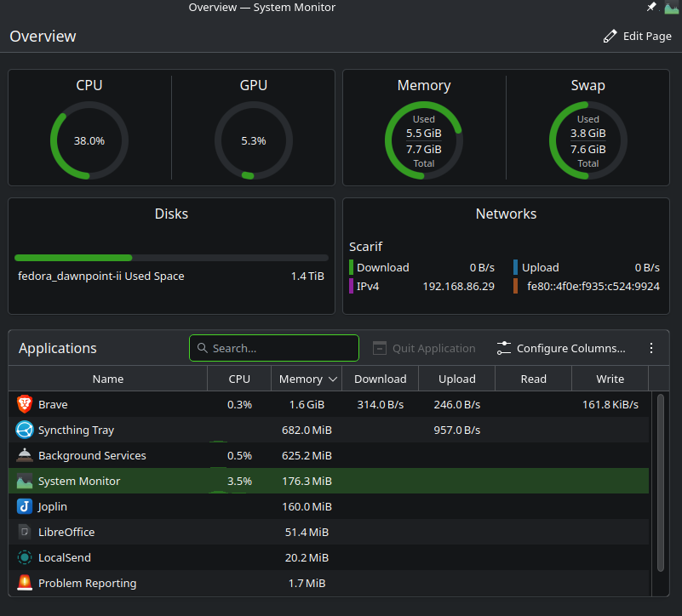Image resolution: width=682 pixels, height=616 pixels.
Task: Sort applications by Name column
Action: (108, 379)
